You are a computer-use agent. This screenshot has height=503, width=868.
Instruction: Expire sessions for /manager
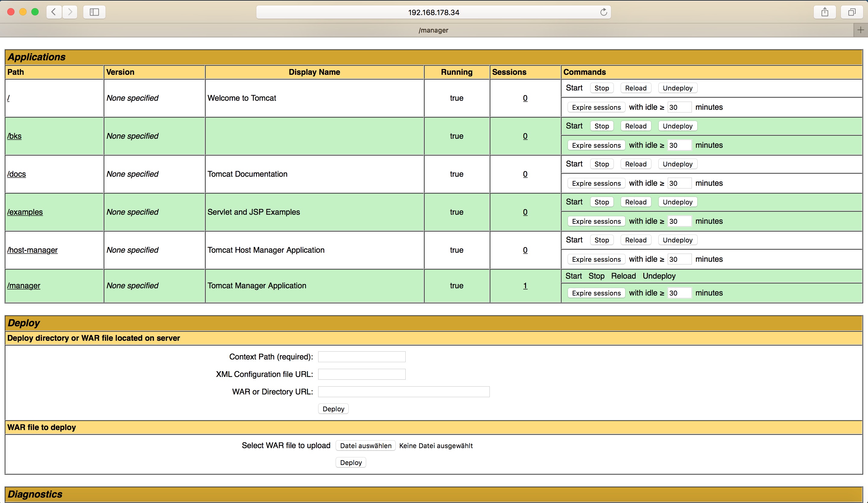click(596, 293)
